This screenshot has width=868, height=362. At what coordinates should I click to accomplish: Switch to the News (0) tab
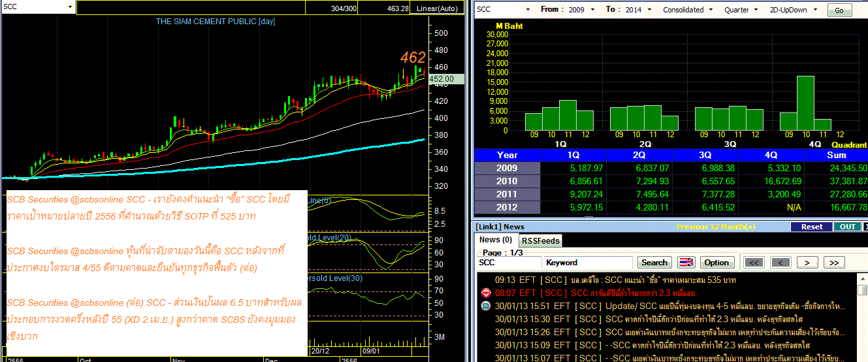pyautogui.click(x=496, y=240)
